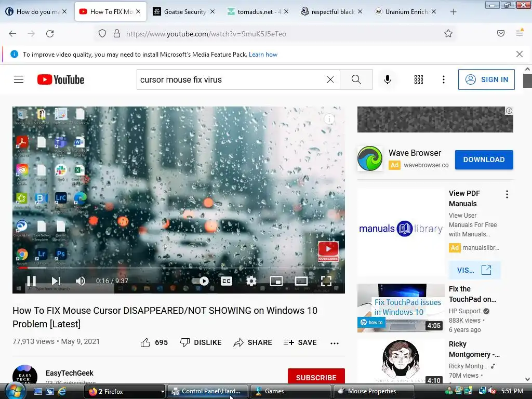Switch to Control Panel taskbar window
The width and height of the screenshot is (532, 399).
207,391
